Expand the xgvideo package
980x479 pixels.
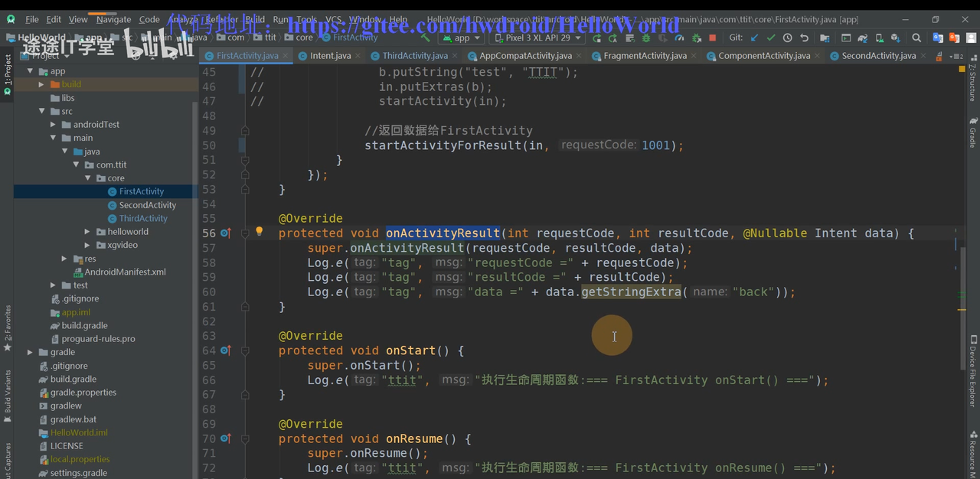click(x=88, y=245)
